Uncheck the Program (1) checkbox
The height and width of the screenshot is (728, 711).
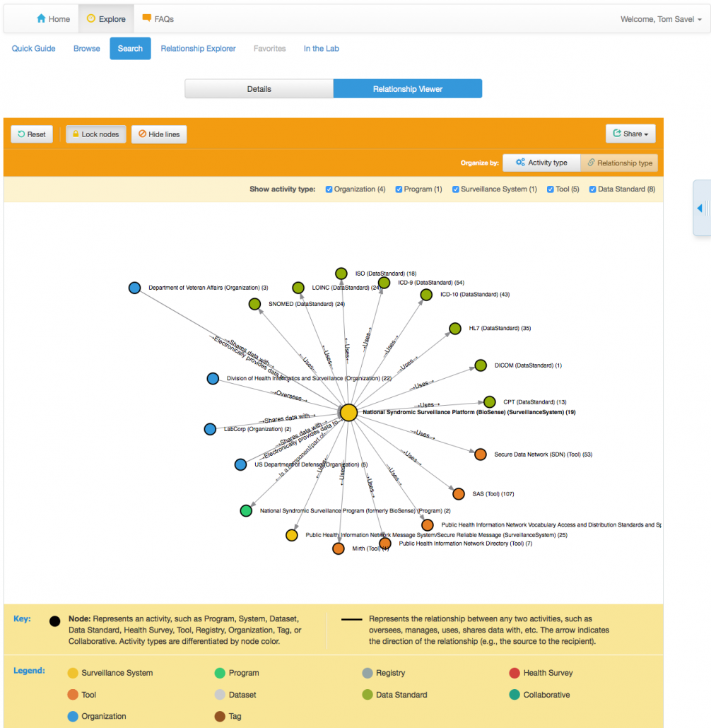(x=399, y=189)
